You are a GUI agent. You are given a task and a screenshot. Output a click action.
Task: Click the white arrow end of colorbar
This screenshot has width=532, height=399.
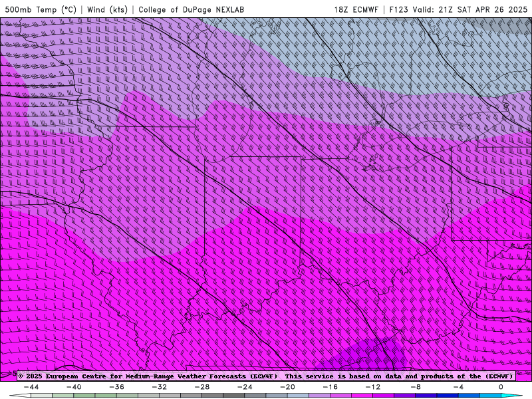click(x=20, y=396)
